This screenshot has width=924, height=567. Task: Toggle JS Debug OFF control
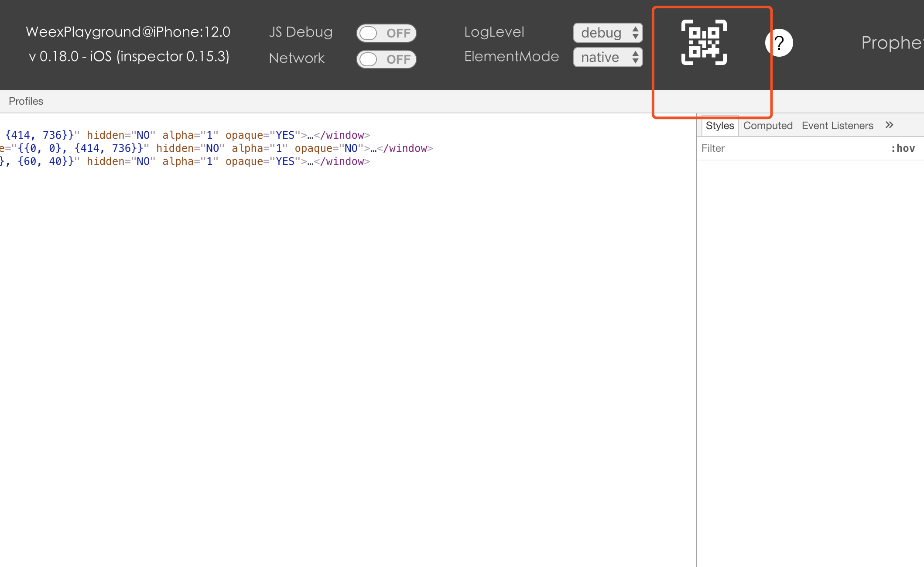coord(386,33)
